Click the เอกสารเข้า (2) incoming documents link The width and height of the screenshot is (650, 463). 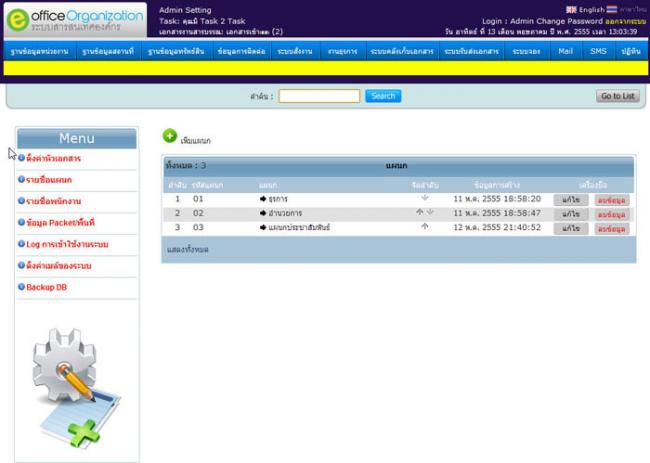tap(255, 32)
